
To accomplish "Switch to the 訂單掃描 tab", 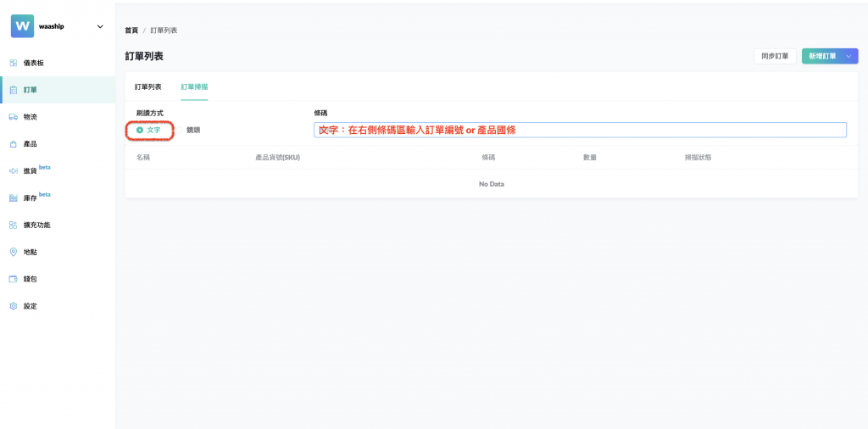I will [194, 86].
